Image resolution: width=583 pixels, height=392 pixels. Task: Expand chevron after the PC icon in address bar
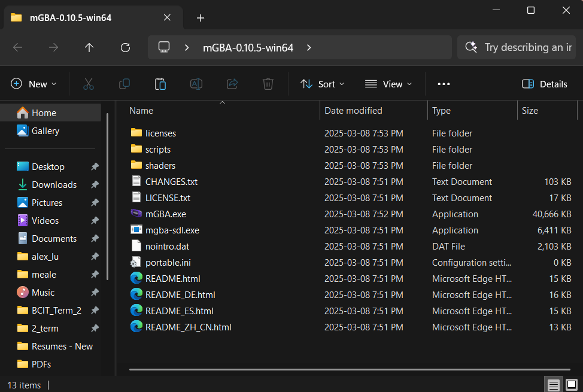[x=187, y=48]
